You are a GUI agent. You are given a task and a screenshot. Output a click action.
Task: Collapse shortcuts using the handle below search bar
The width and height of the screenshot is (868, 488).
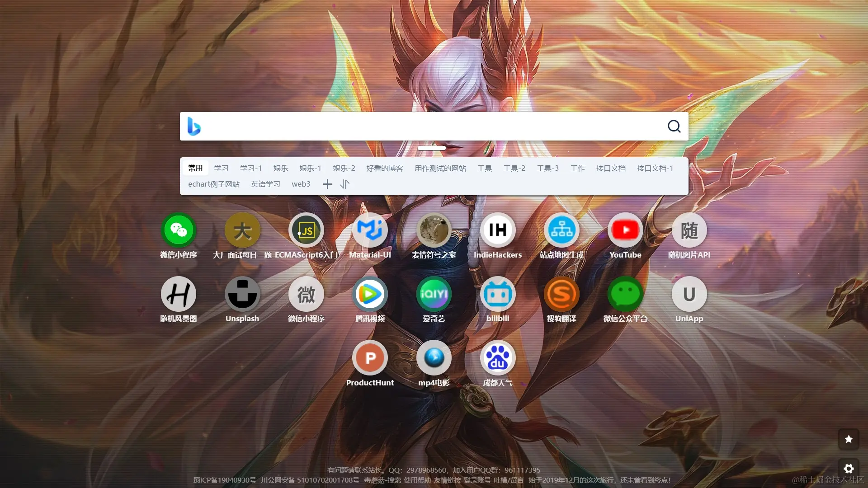point(432,148)
